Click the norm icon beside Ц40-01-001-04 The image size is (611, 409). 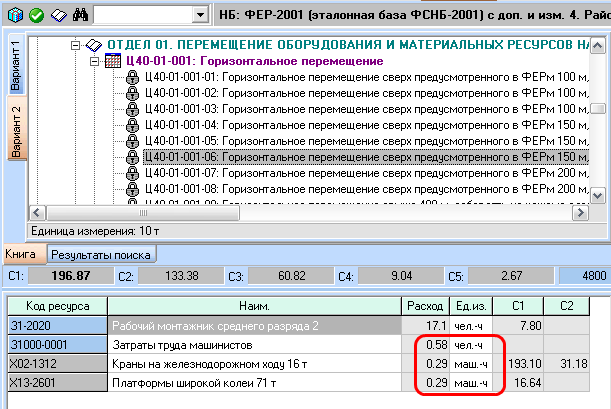pyautogui.click(x=132, y=125)
